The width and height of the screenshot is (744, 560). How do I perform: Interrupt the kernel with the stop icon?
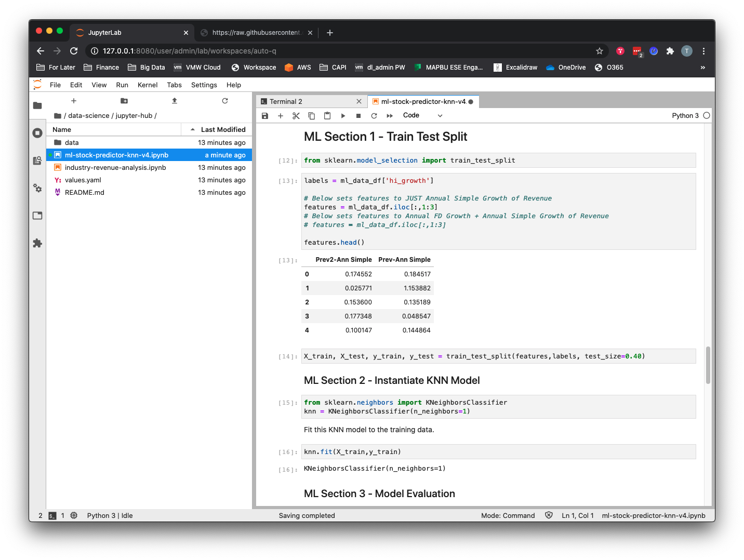coord(358,116)
